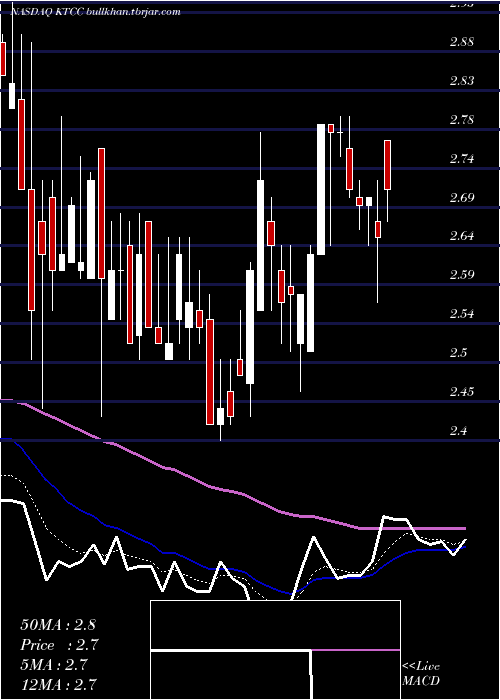The width and height of the screenshot is (500, 700).
Task: Click the 2.78 price axis label
Action: (462, 120)
